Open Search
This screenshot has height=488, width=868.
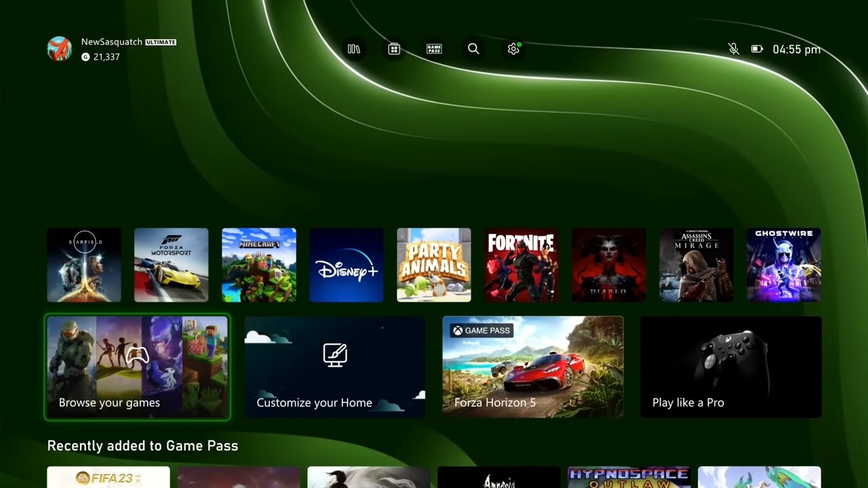point(473,49)
